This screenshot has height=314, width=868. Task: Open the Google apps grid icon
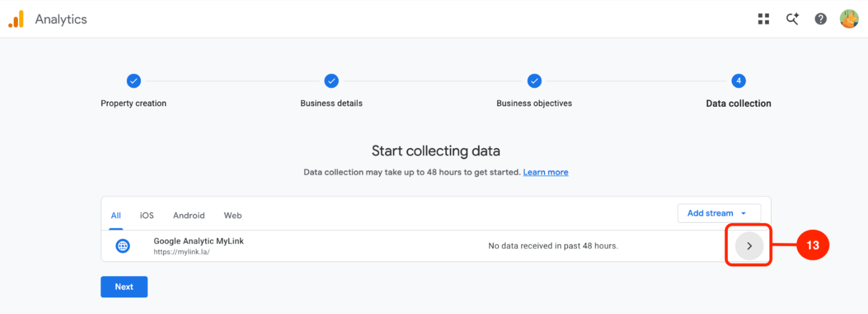pos(764,19)
